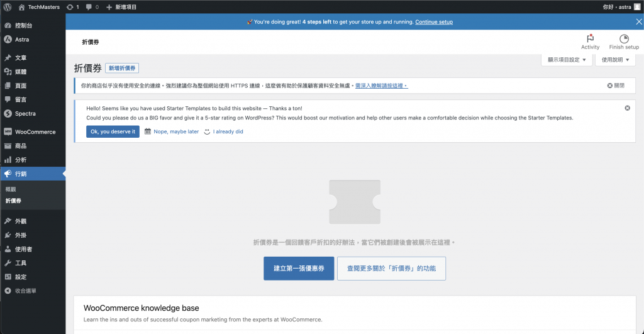Screen dimensions: 644x334
Task: Click 建立第一張優惠券 button
Action: click(x=299, y=268)
